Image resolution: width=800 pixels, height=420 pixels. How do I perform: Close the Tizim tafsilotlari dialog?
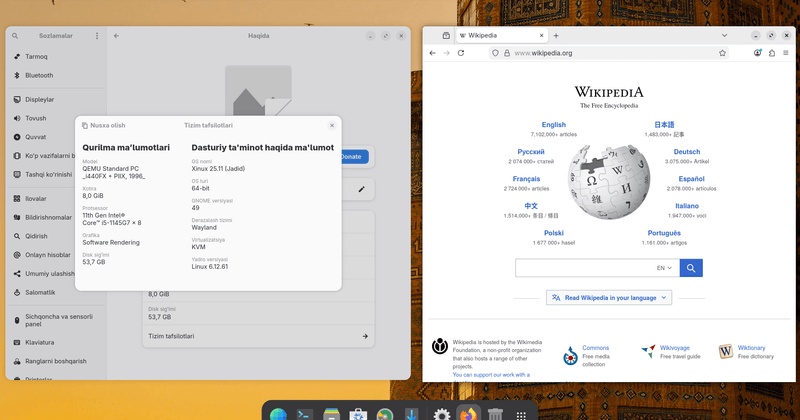pos(332,125)
